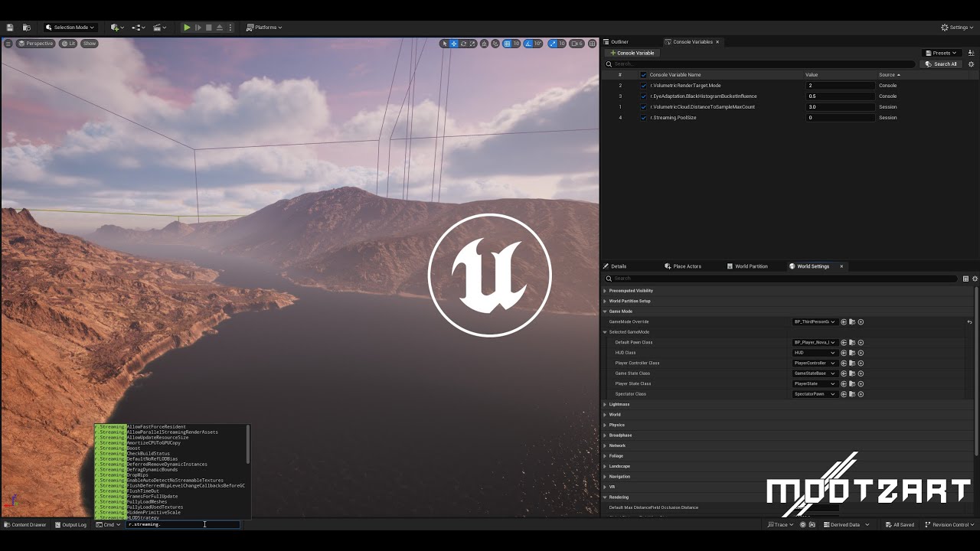Open the Blueprints toolbar icon menu
Screen dimensions: 980x551
click(x=139, y=28)
